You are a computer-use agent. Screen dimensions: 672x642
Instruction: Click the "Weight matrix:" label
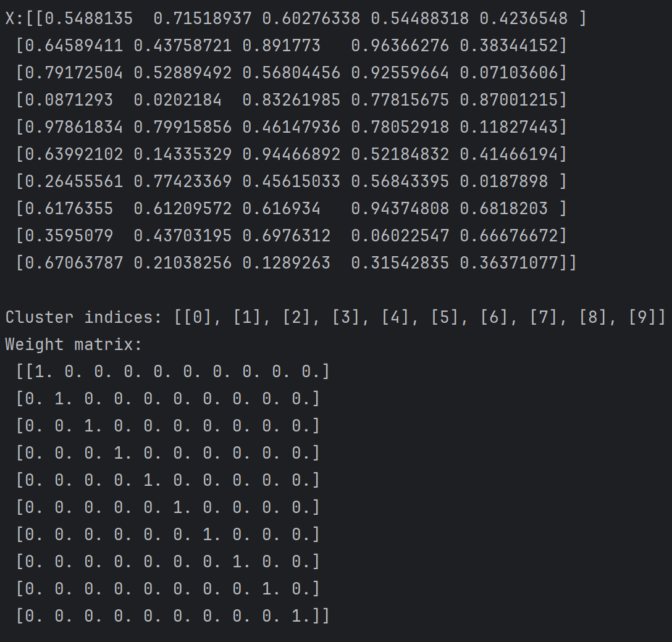point(73,344)
